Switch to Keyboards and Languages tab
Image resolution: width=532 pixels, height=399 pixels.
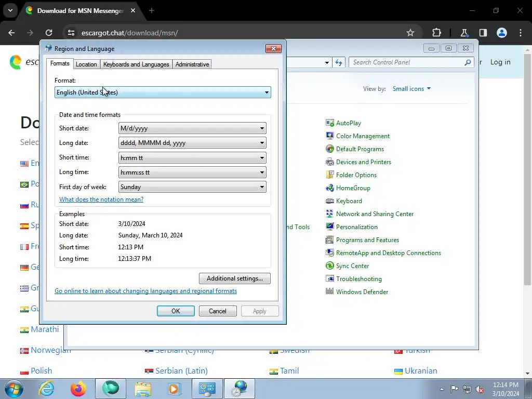136,64
